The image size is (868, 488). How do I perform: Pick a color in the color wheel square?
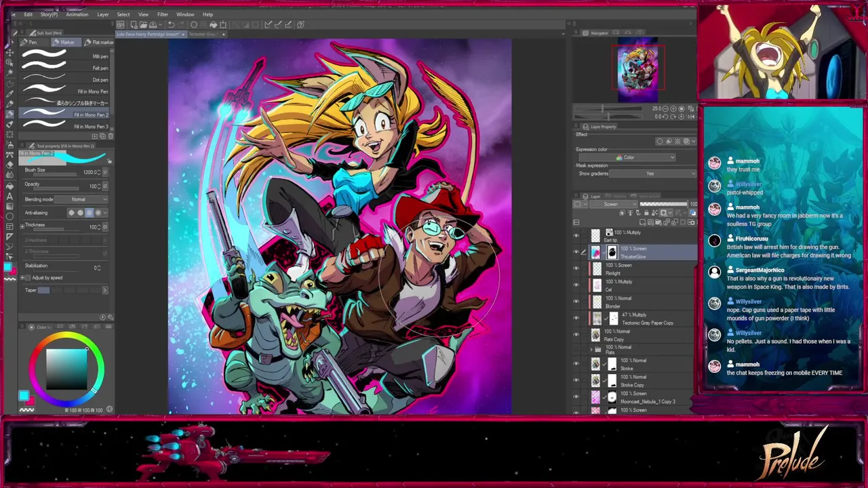66,369
